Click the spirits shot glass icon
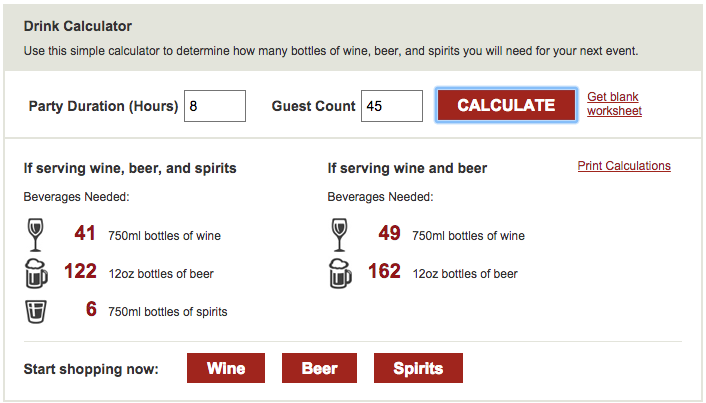Viewport: 706px width, 403px height. click(36, 312)
